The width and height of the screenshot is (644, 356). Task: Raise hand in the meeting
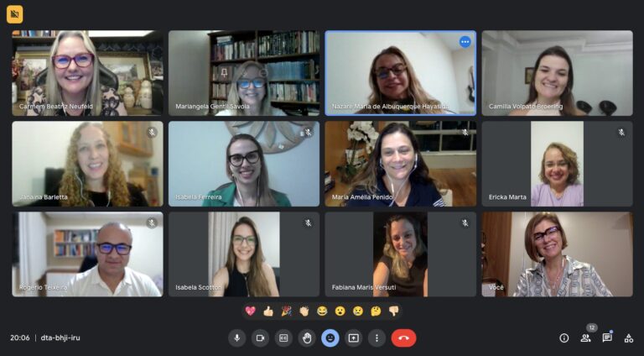307,338
